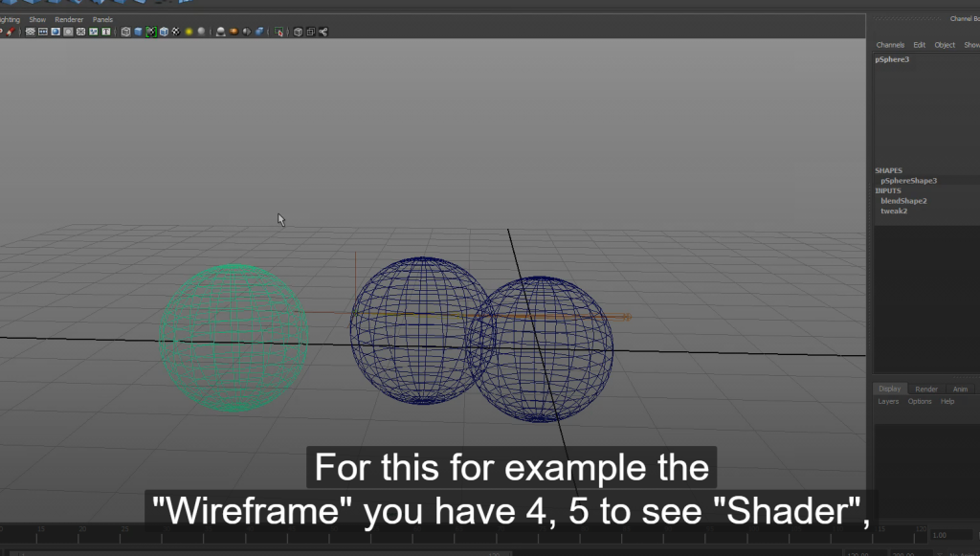The image size is (980, 556).
Task: Open the Show menu in viewport panel
Action: (37, 20)
